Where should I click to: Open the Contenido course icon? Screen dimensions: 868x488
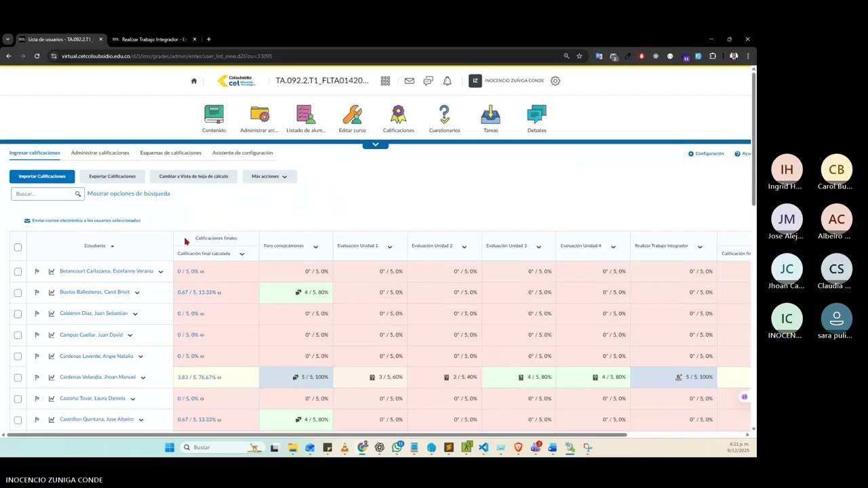point(214,114)
